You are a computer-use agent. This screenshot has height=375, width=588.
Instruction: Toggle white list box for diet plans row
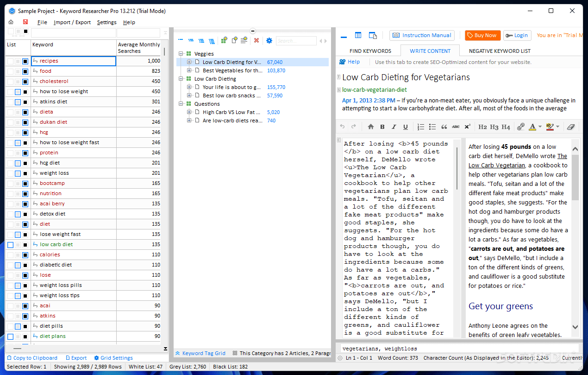coord(10,337)
